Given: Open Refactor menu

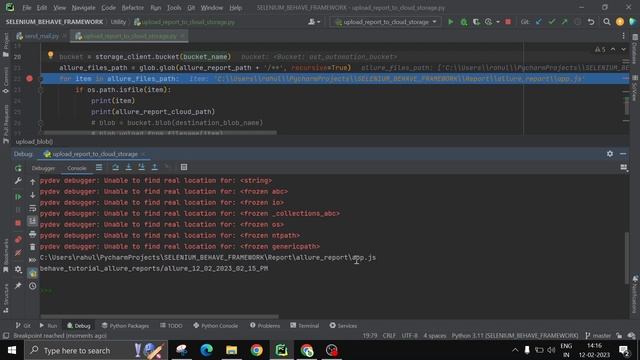Looking at the screenshot, I should click(133, 8).
